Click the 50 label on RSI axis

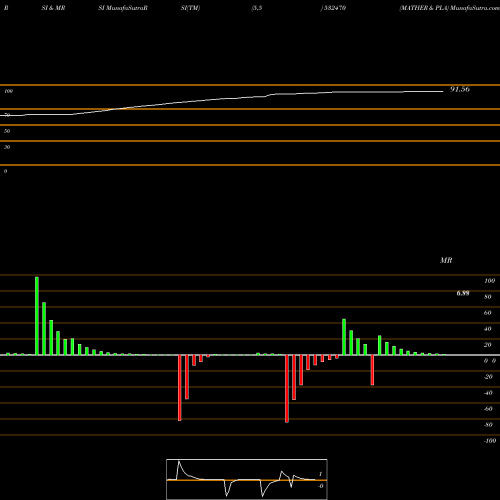pyautogui.click(x=7, y=131)
